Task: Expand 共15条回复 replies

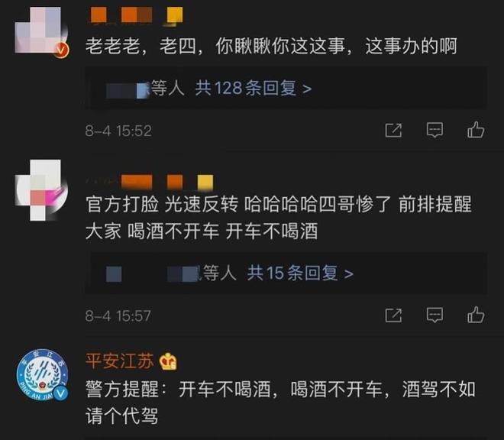Action: click(x=300, y=273)
